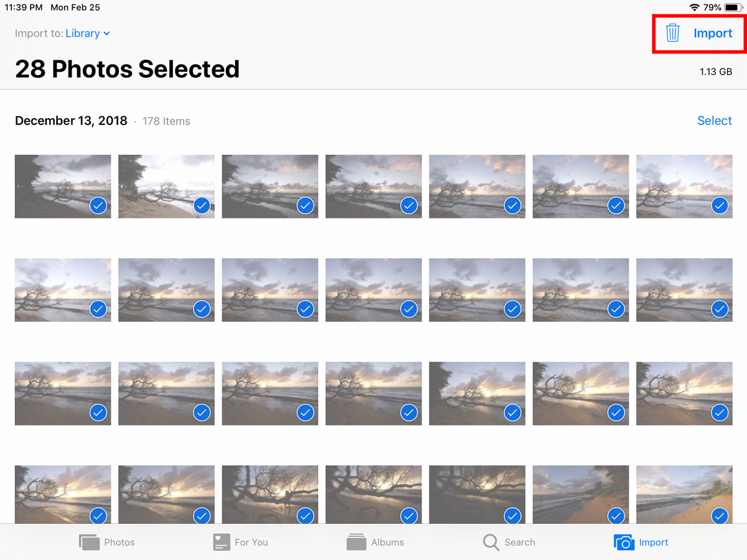
Task: Deselect the last photo in the third row
Action: point(720,412)
